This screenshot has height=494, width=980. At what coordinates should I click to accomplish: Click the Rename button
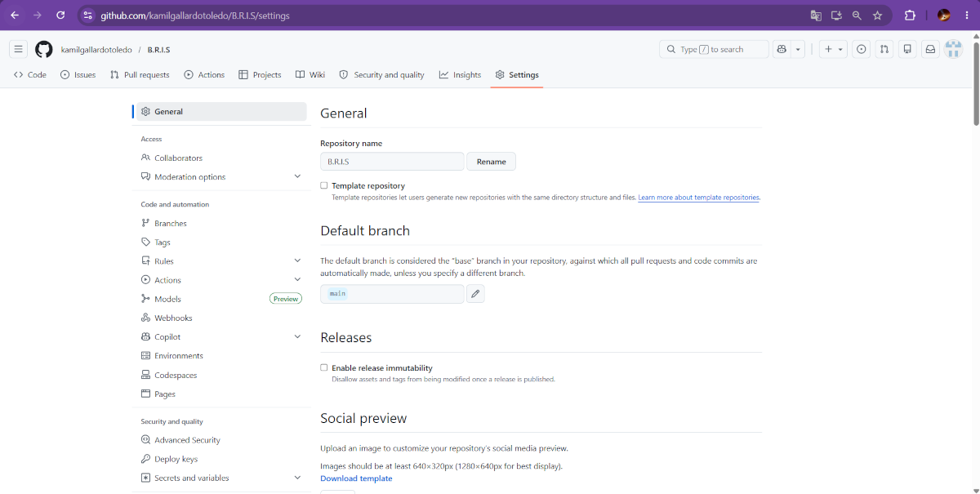click(x=492, y=162)
